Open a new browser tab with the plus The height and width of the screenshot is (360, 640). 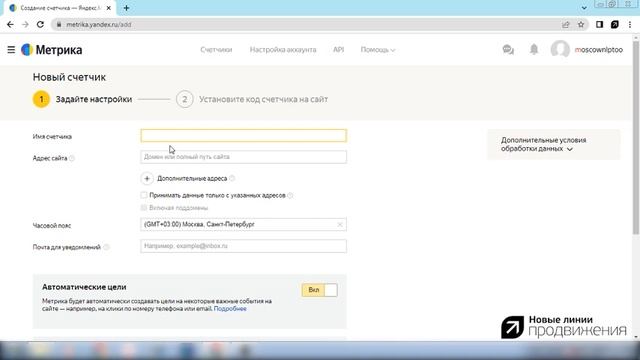[x=127, y=8]
